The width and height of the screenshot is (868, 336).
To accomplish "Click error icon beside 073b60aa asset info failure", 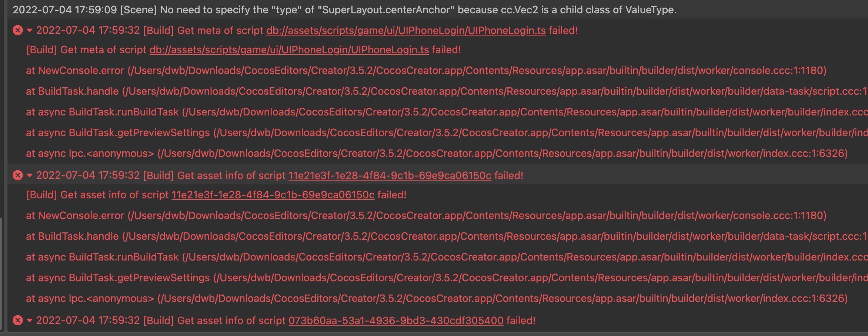I will (x=18, y=320).
